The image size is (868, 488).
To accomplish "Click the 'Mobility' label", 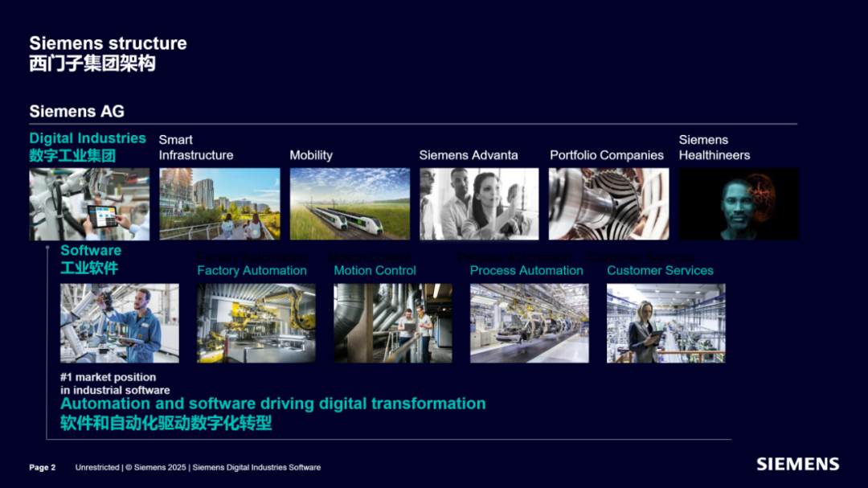I will click(x=311, y=155).
